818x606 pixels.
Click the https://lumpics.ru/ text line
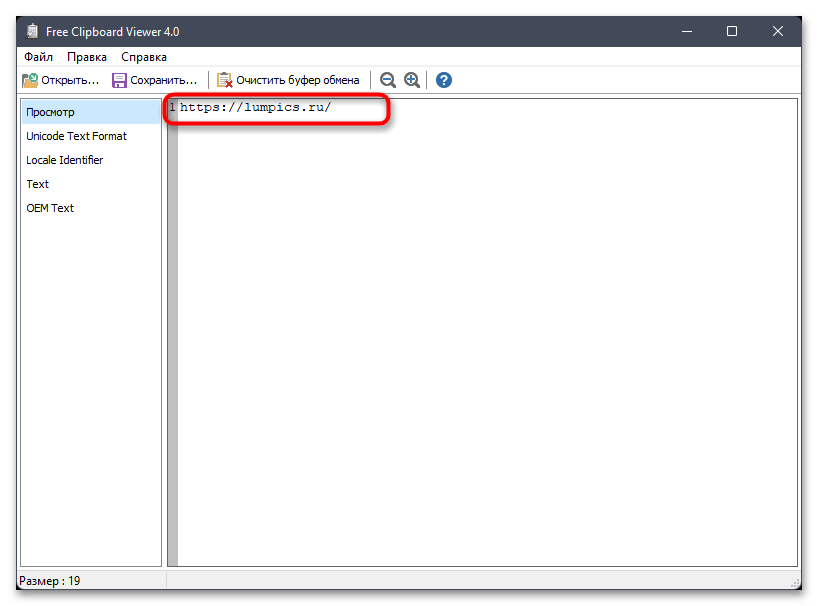tap(256, 107)
